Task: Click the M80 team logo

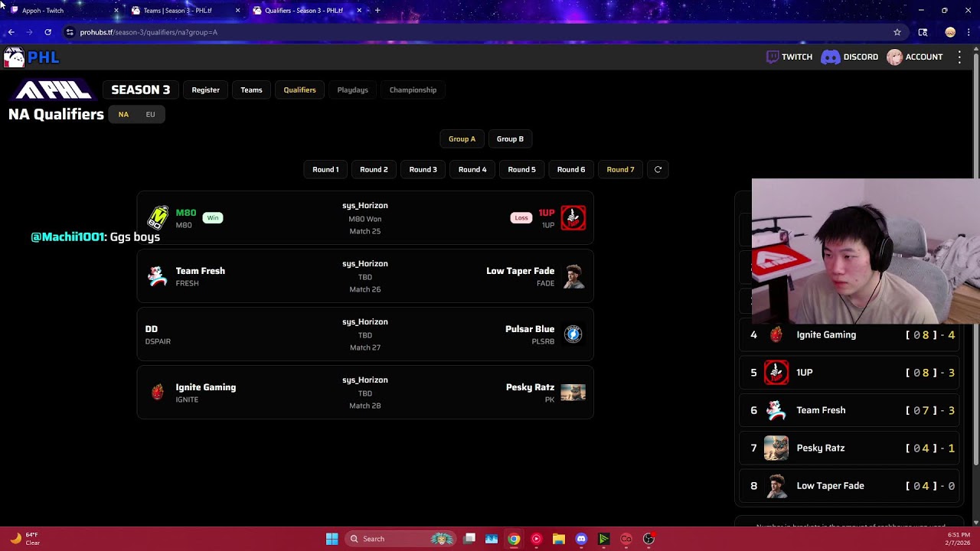Action: click(158, 217)
